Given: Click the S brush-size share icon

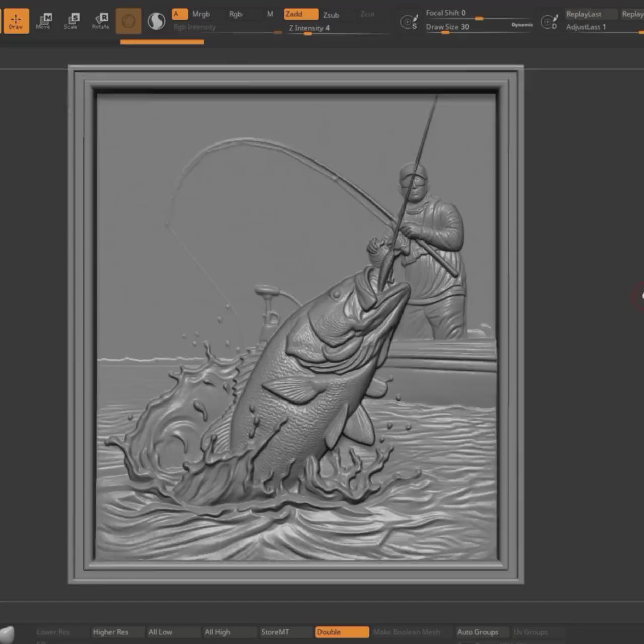Looking at the screenshot, I should (409, 22).
